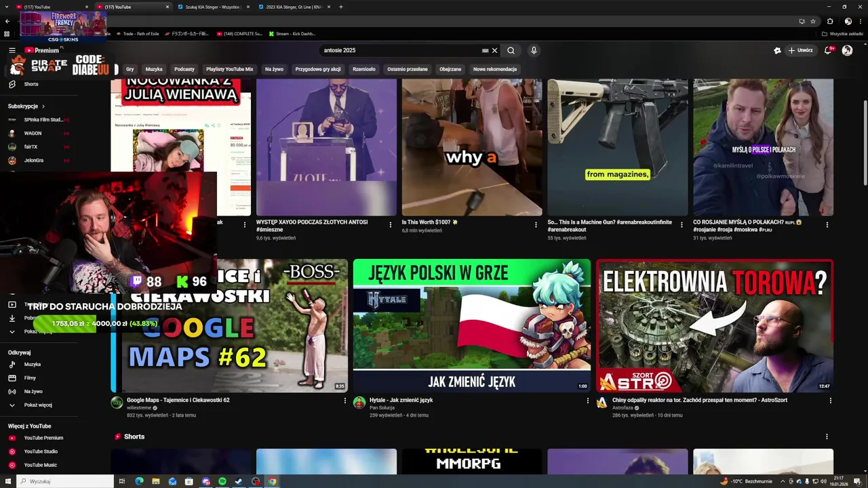The height and width of the screenshot is (488, 868).
Task: Play the Hytale Język Polski thumbnail
Action: (472, 326)
